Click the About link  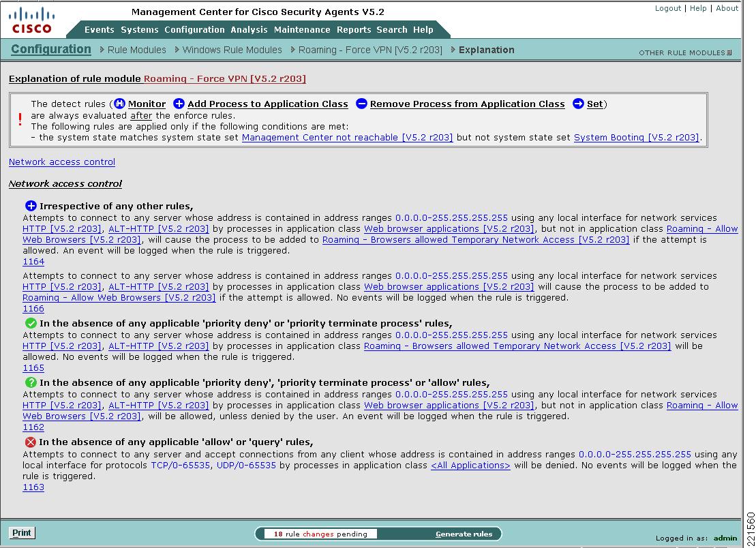(x=727, y=8)
